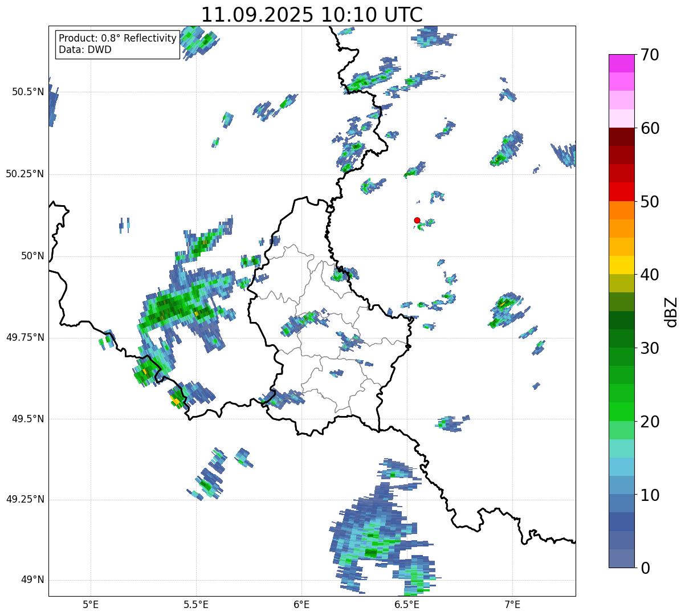Screen dimensions: 685x616
Task: Click the longitude label 5.5°E
Action: pyautogui.click(x=196, y=604)
